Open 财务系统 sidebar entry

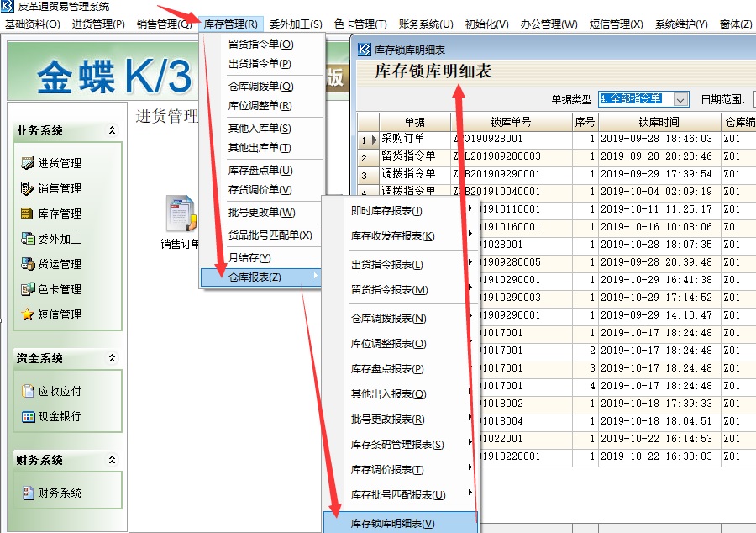[x=28, y=493]
